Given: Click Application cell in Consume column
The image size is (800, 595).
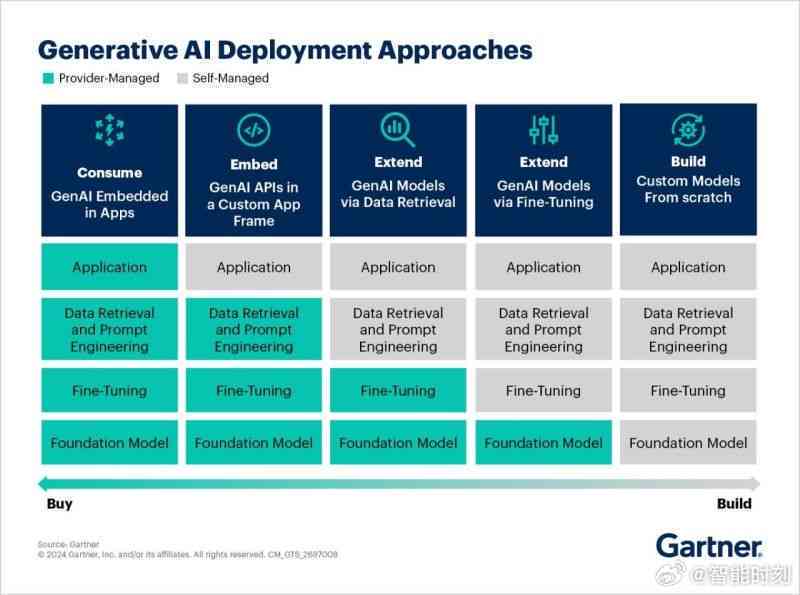Looking at the screenshot, I should (x=110, y=267).
